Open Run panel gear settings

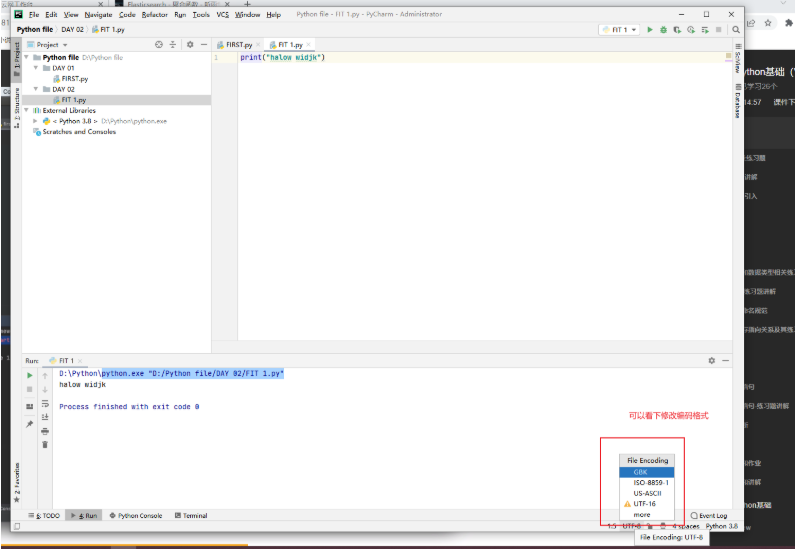click(x=712, y=361)
